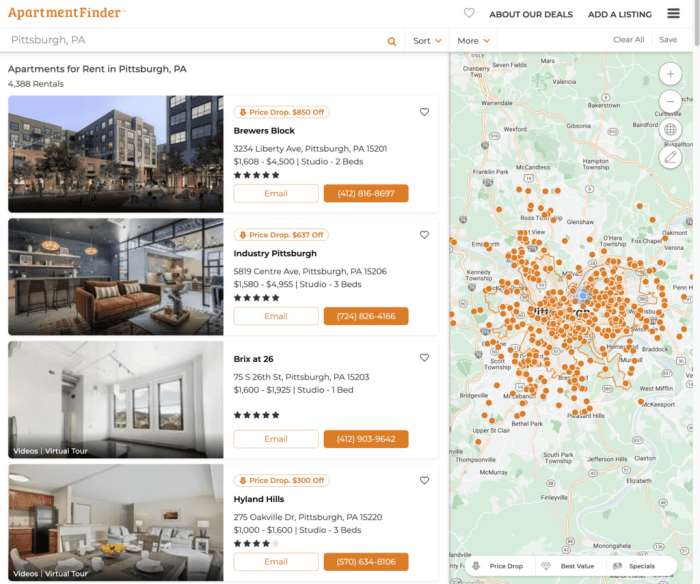Open the Hyland Hills listing title

258,499
